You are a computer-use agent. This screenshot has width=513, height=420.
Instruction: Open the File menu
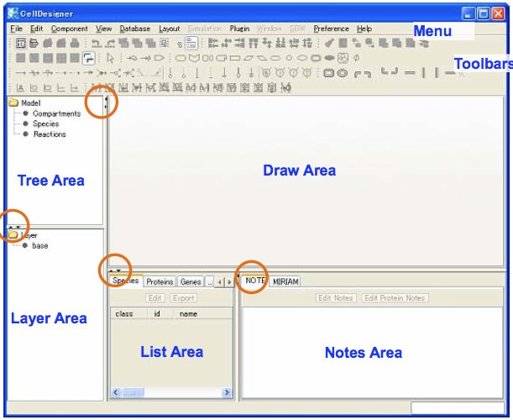[16, 29]
